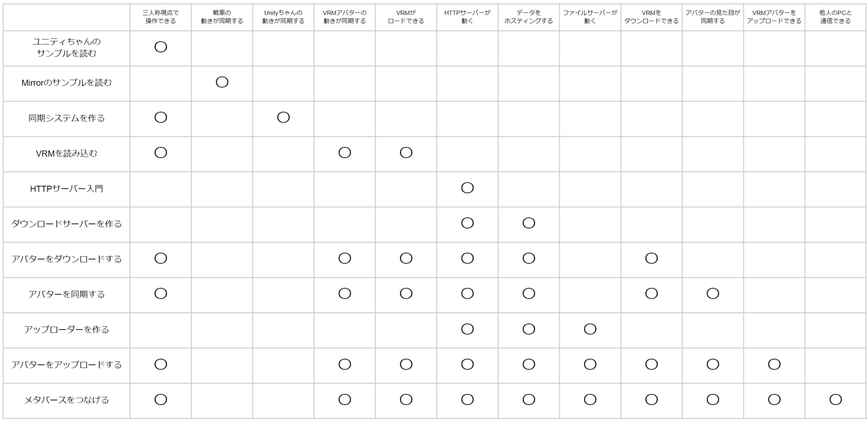Click "アバターをダウンロードする" row's "VRMをダウンロードできる" circle
Screen dimensions: 868x421
[651, 258]
